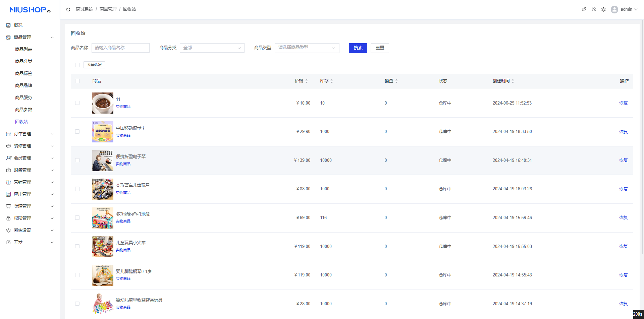Viewport: 644px width, 319px height.
Task: Expand the 订单管理 sidebar menu
Action: click(x=30, y=134)
